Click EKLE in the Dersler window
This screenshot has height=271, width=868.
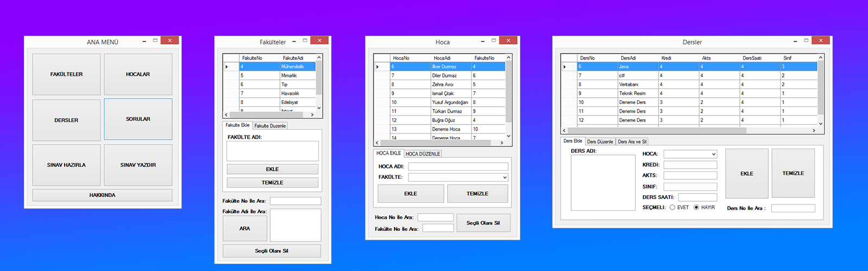tap(747, 173)
